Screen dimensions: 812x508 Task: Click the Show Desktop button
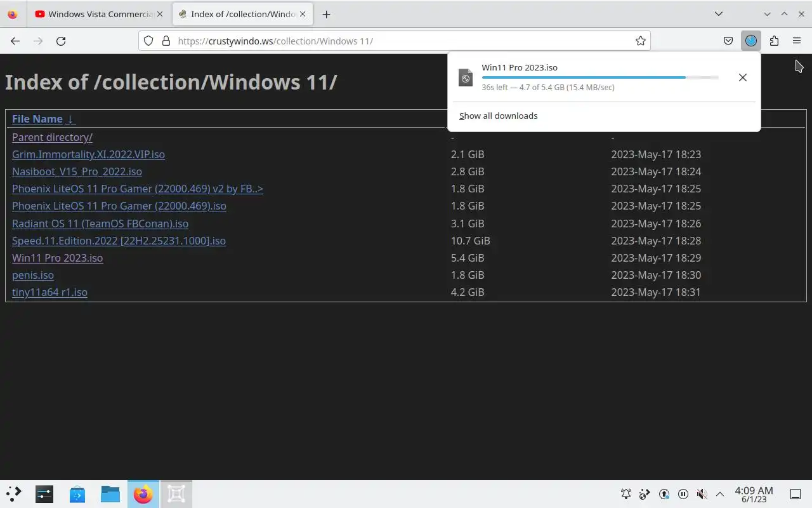(x=796, y=494)
